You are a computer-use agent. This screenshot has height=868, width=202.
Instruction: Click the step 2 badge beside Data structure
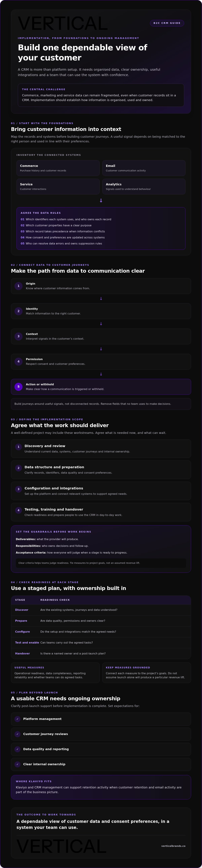click(19, 468)
